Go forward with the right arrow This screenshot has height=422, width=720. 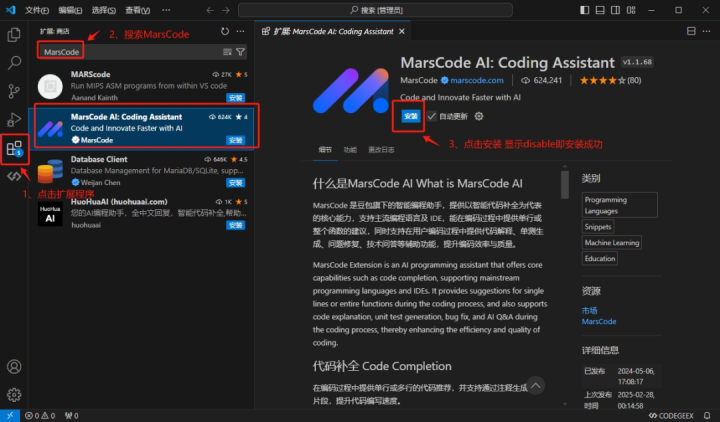(x=225, y=10)
